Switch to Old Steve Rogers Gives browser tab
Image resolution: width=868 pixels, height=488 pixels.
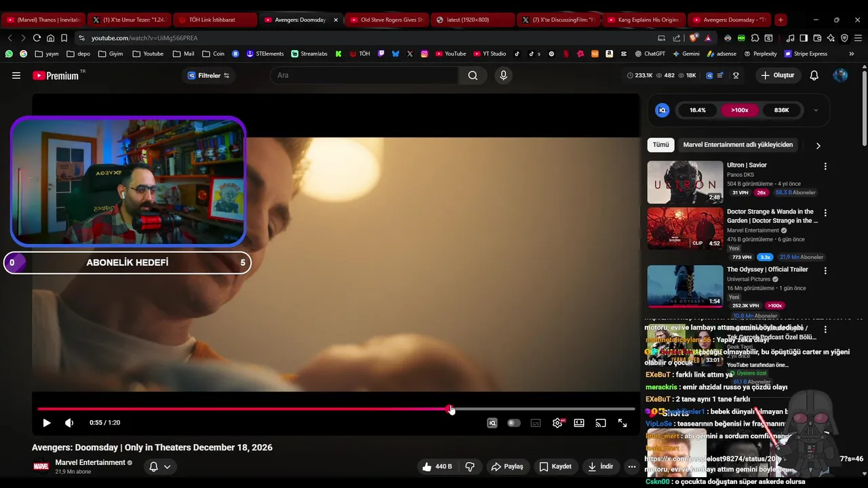(386, 20)
